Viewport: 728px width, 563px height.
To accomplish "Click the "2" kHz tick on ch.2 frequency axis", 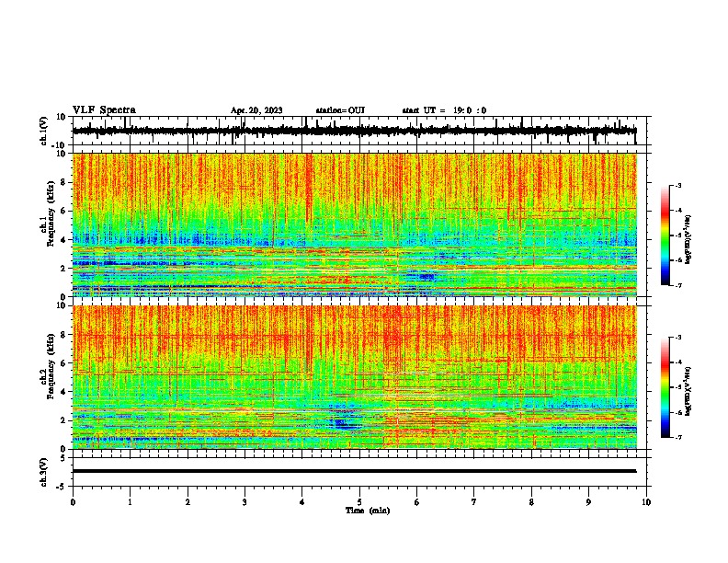I will click(x=63, y=420).
